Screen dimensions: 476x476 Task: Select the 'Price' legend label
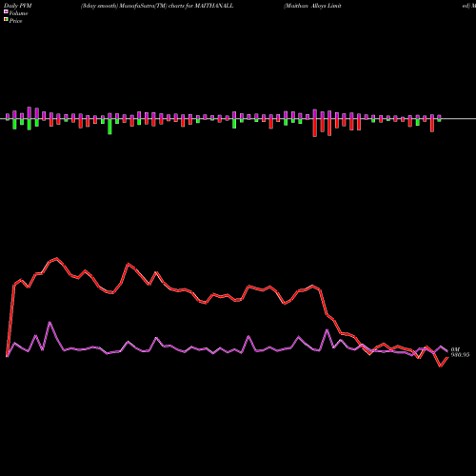[x=15, y=21]
